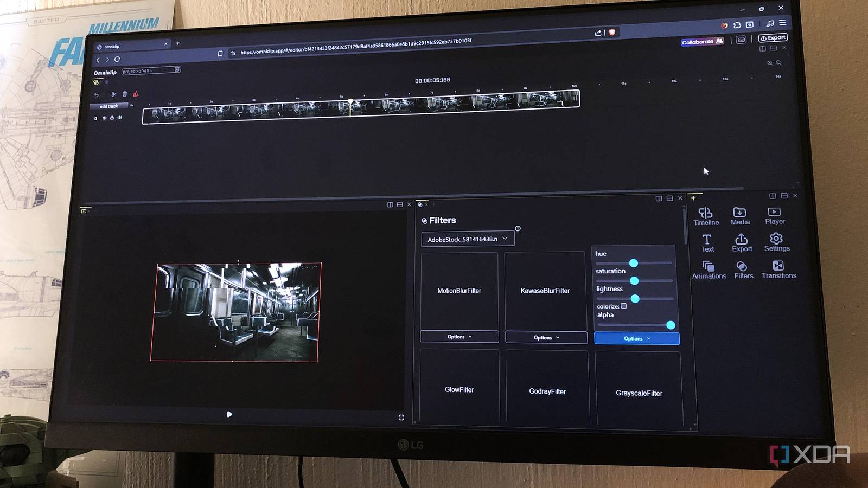Delete the clip using the trash icon
The width and height of the screenshot is (868, 488).
[x=124, y=93]
